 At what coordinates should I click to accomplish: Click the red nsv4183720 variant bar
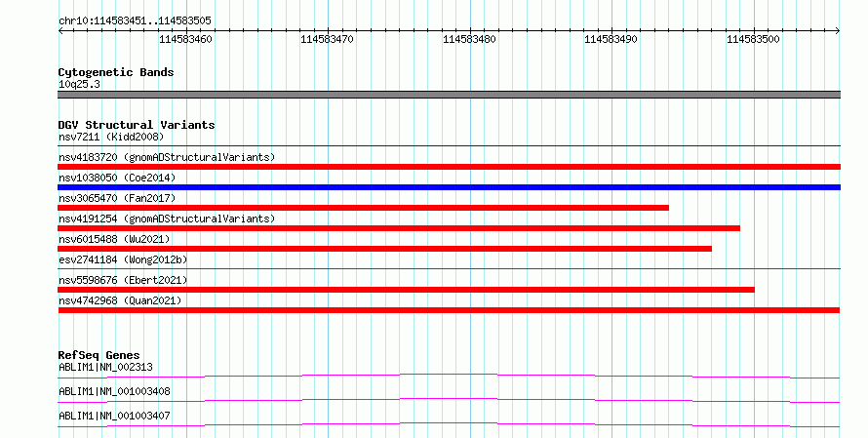449,167
